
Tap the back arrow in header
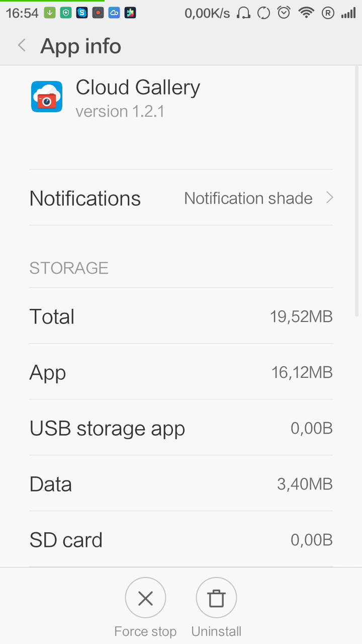[22, 46]
